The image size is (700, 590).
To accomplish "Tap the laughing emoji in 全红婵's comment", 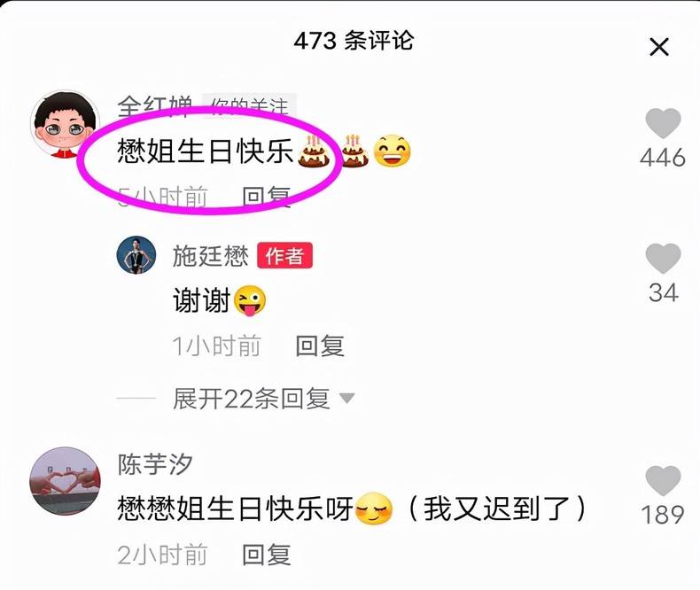I will [x=392, y=151].
